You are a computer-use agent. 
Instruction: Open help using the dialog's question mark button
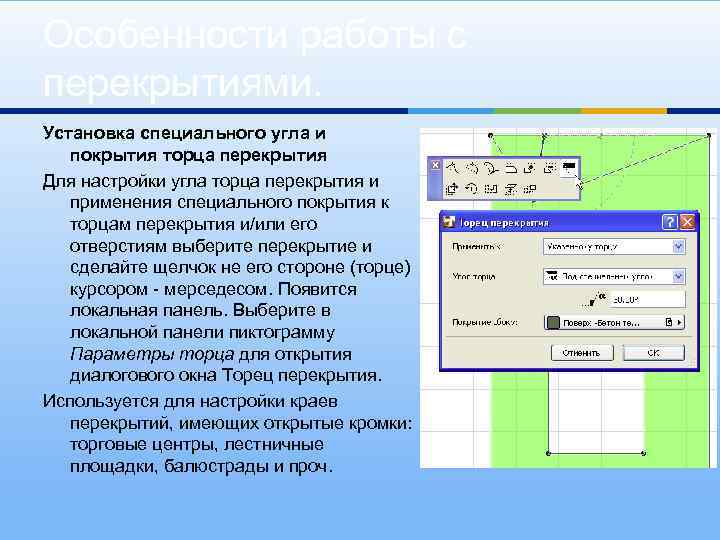coord(669,222)
